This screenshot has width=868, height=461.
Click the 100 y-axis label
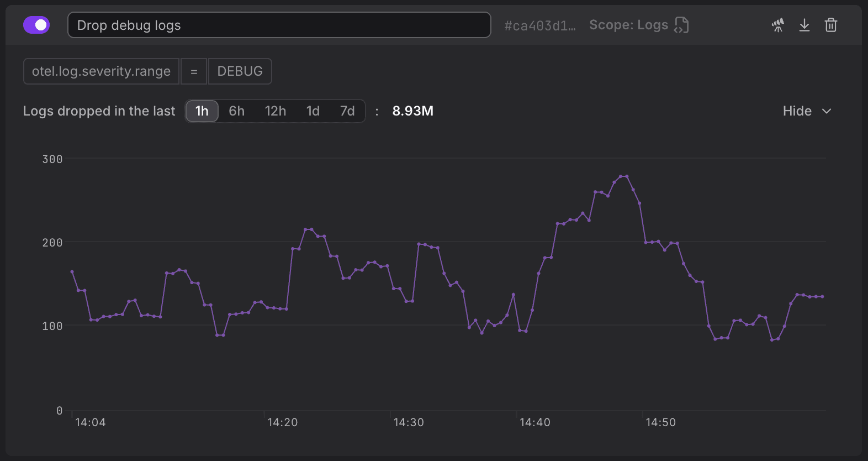(52, 326)
